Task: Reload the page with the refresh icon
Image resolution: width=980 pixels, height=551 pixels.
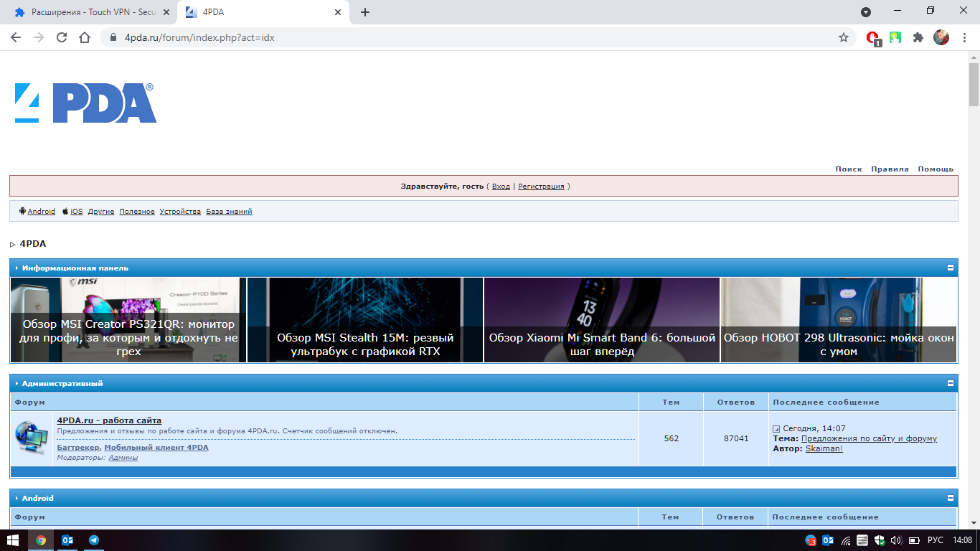Action: (62, 37)
